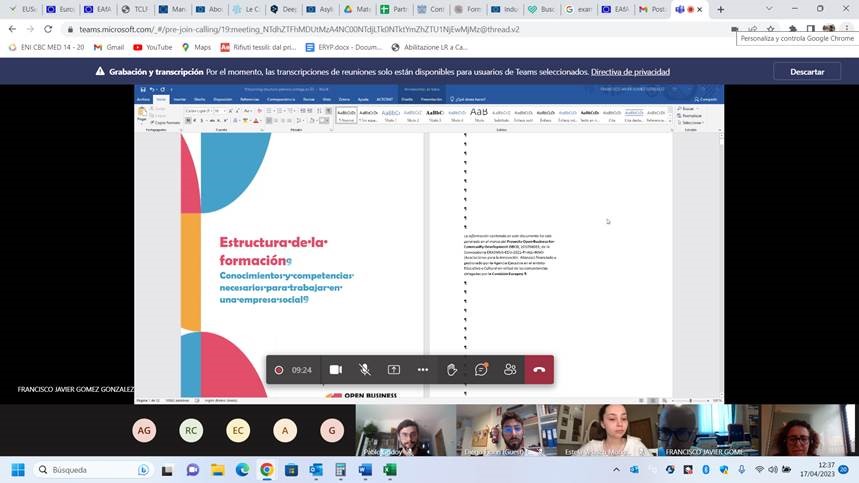Close the active Teams tab
The width and height of the screenshot is (859, 483).
coord(700,9)
